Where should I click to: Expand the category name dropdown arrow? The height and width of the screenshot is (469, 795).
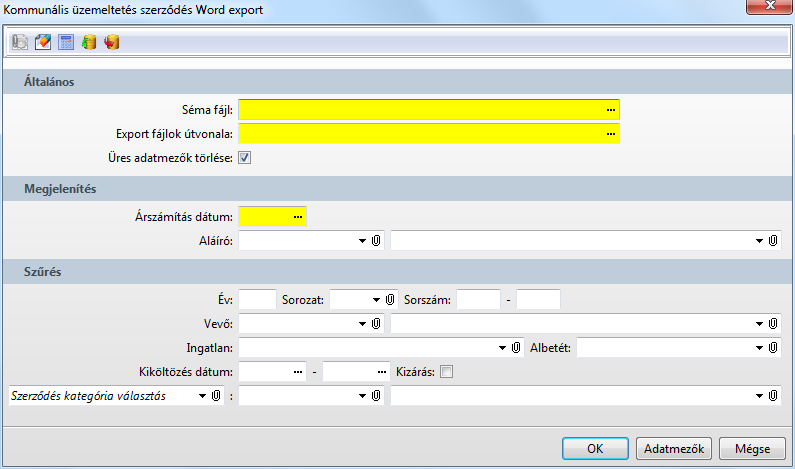[x=759, y=396]
